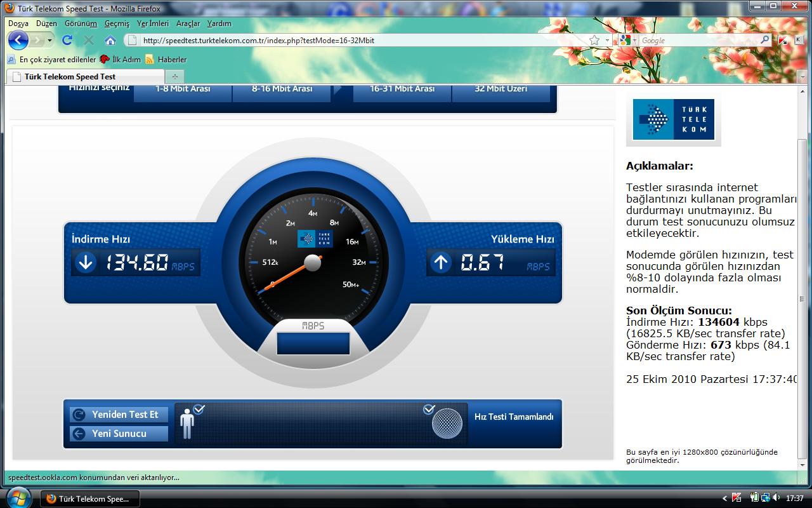
Task: Click the Türk Telekom logo on the right
Action: pos(673,119)
